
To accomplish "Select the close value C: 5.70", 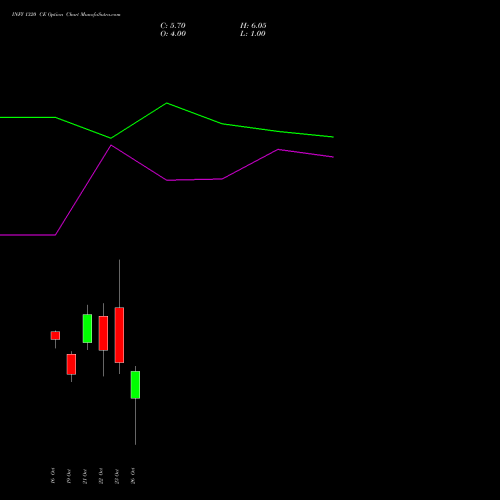I will [173, 26].
